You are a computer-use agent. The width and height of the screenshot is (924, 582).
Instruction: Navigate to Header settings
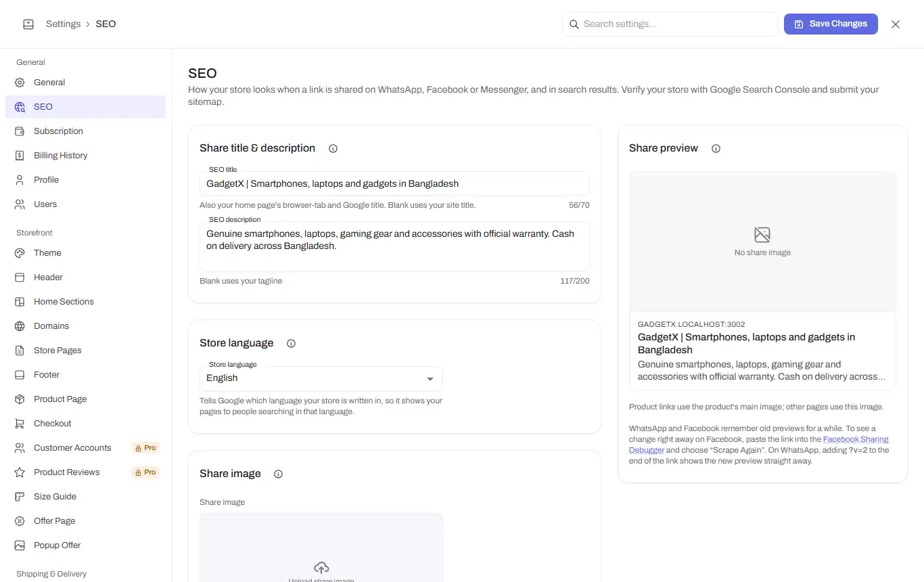click(85, 277)
